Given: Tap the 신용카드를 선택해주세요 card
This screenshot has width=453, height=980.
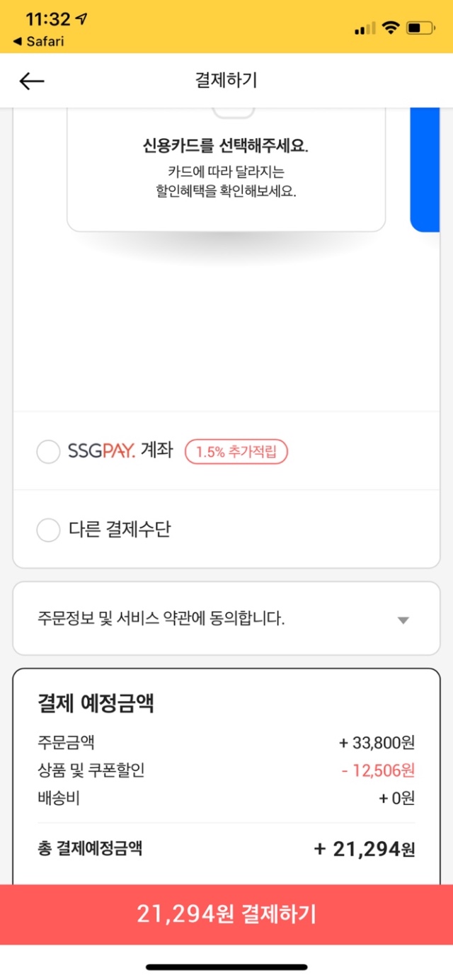Looking at the screenshot, I should point(226,166).
